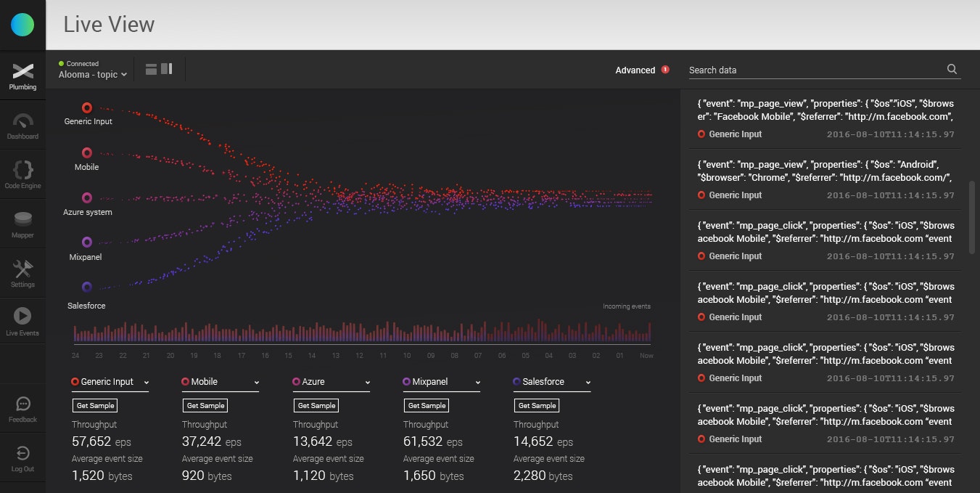Click Get Sample under Mobile
The width and height of the screenshot is (980, 493).
(x=206, y=405)
